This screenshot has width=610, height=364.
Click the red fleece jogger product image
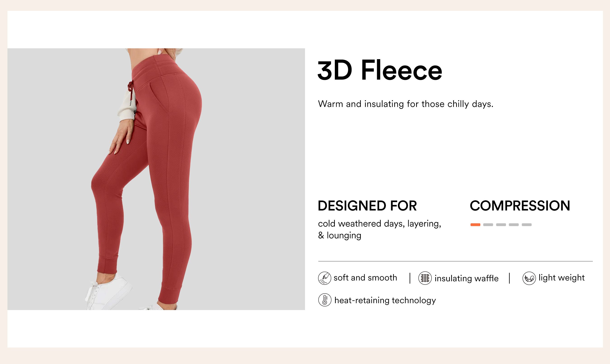[156, 179]
